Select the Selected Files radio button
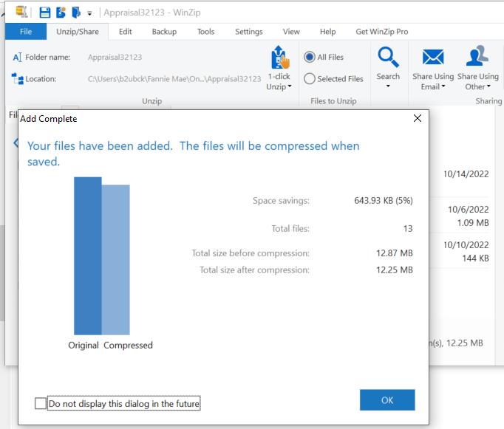 coord(310,79)
